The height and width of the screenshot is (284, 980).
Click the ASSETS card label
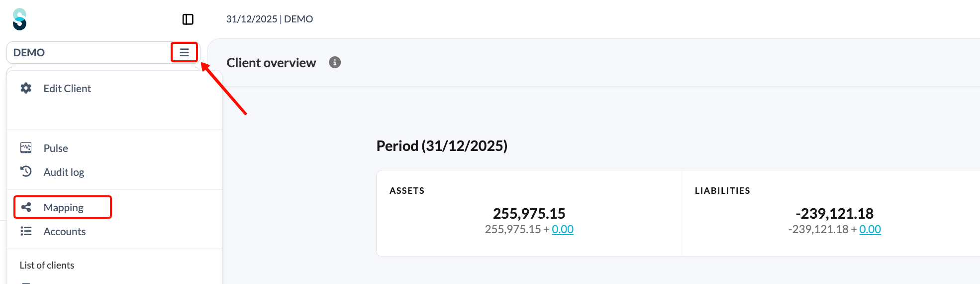pos(407,191)
